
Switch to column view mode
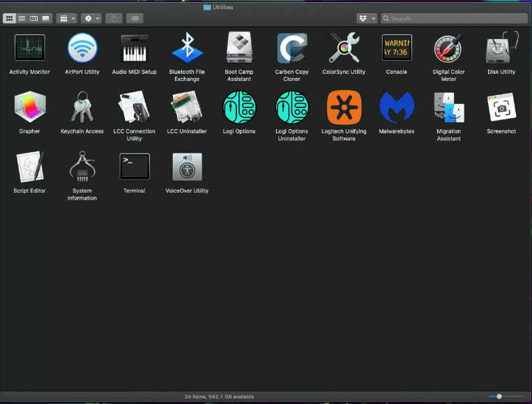coord(34,18)
